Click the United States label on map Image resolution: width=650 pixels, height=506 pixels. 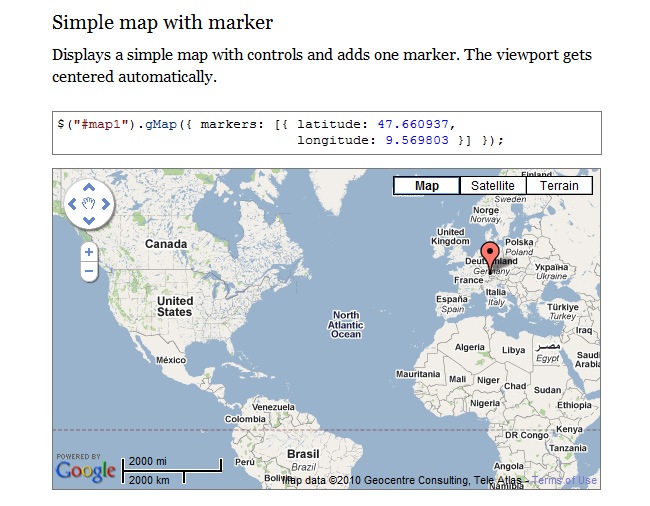click(x=174, y=306)
